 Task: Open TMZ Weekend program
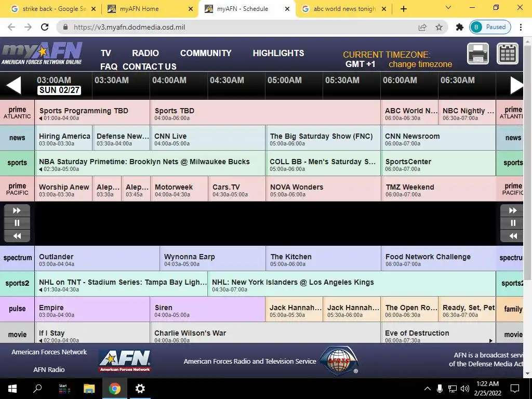tap(438, 189)
